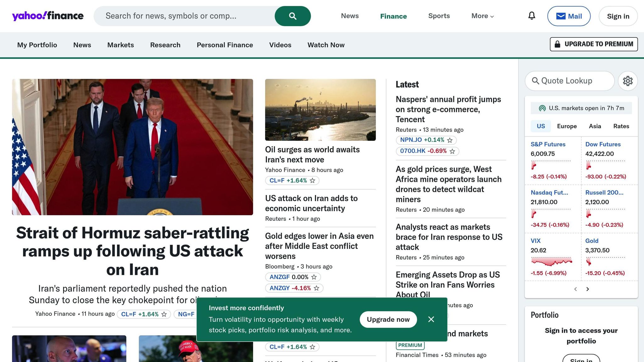
Task: Open the Research menu
Action: click(x=165, y=45)
